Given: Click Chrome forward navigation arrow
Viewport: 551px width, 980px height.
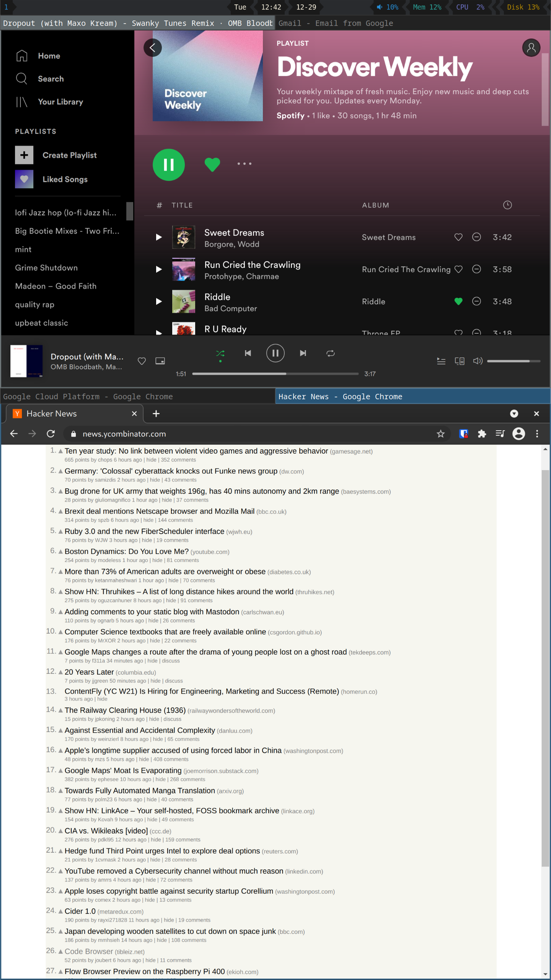Looking at the screenshot, I should (32, 434).
